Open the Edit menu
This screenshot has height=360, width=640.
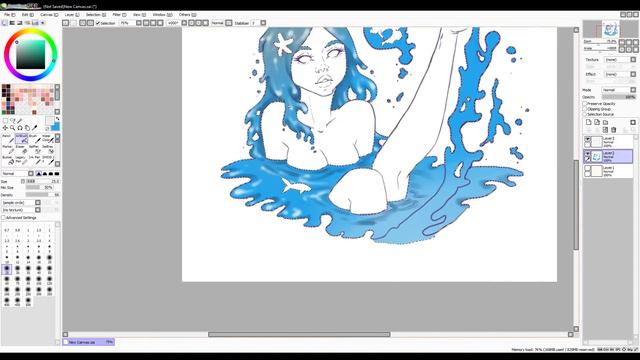pyautogui.click(x=27, y=15)
